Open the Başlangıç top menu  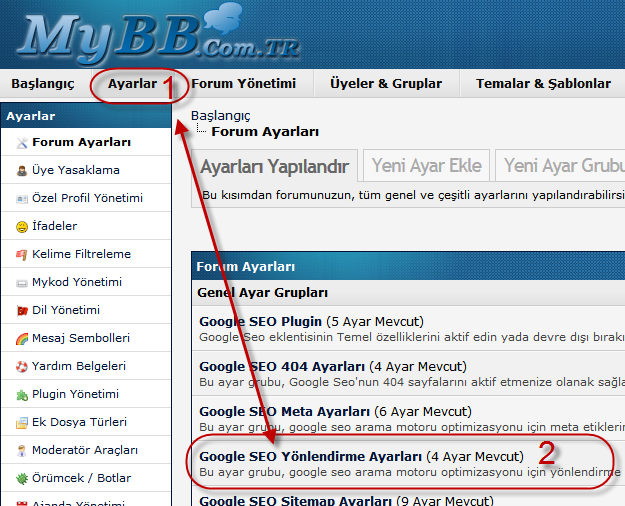click(43, 84)
